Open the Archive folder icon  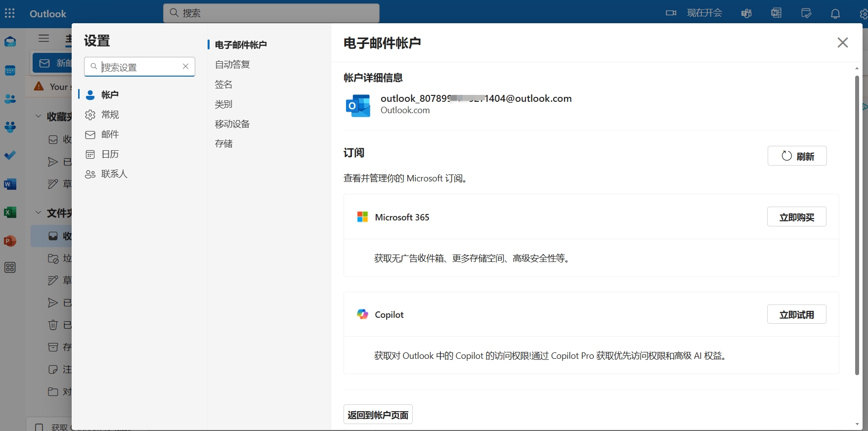(53, 347)
